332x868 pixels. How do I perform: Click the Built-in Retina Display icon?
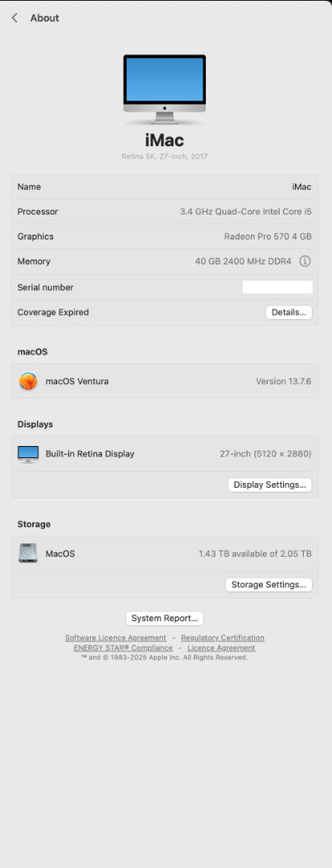[x=28, y=454]
